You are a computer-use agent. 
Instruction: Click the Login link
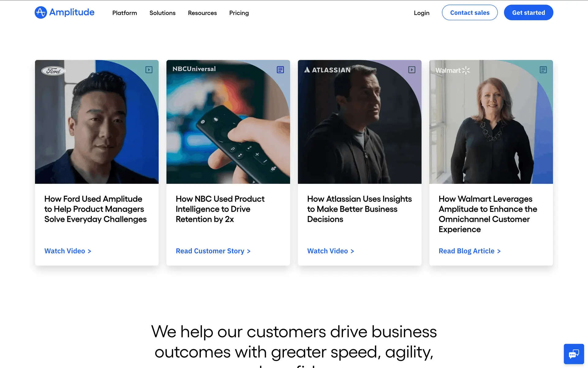pyautogui.click(x=421, y=13)
